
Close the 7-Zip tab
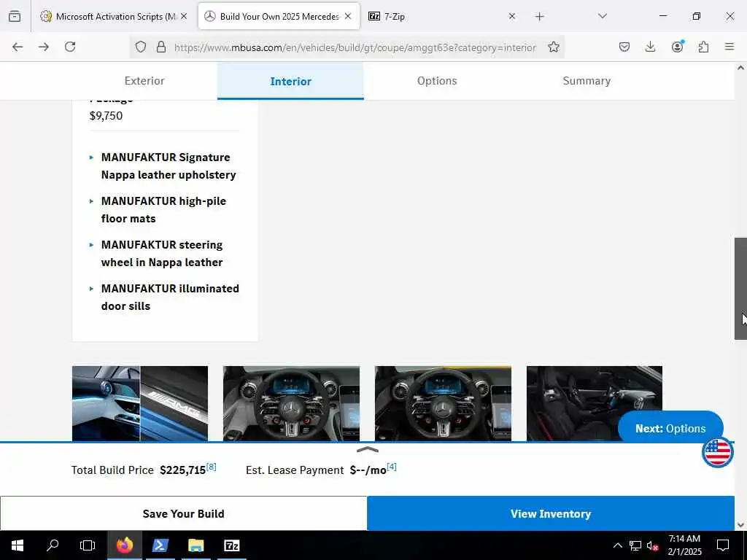(512, 16)
